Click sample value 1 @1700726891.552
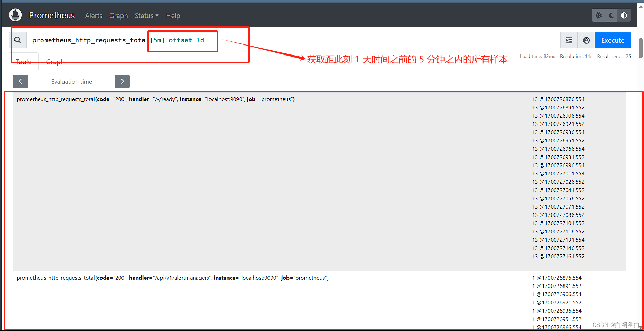The width and height of the screenshot is (644, 331). click(557, 286)
